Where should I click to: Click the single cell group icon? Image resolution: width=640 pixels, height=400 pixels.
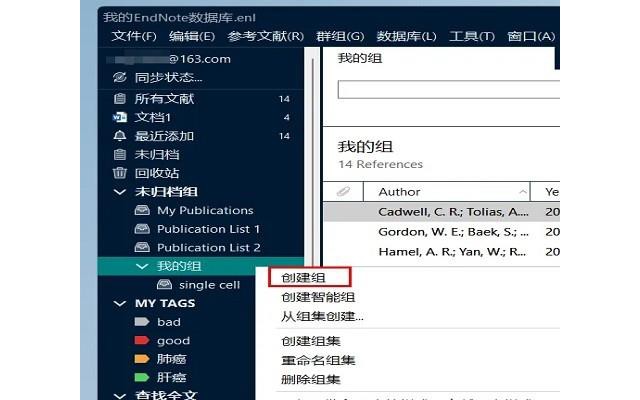(x=164, y=284)
